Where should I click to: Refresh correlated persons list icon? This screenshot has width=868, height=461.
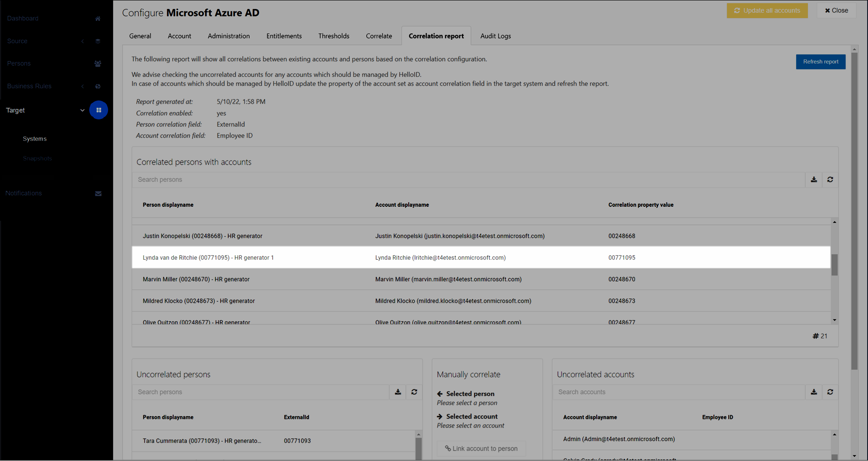(x=830, y=180)
